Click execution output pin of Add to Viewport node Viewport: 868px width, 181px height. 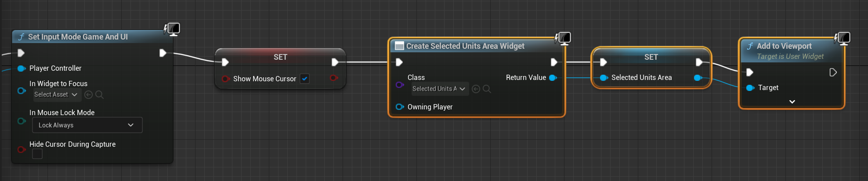(833, 72)
